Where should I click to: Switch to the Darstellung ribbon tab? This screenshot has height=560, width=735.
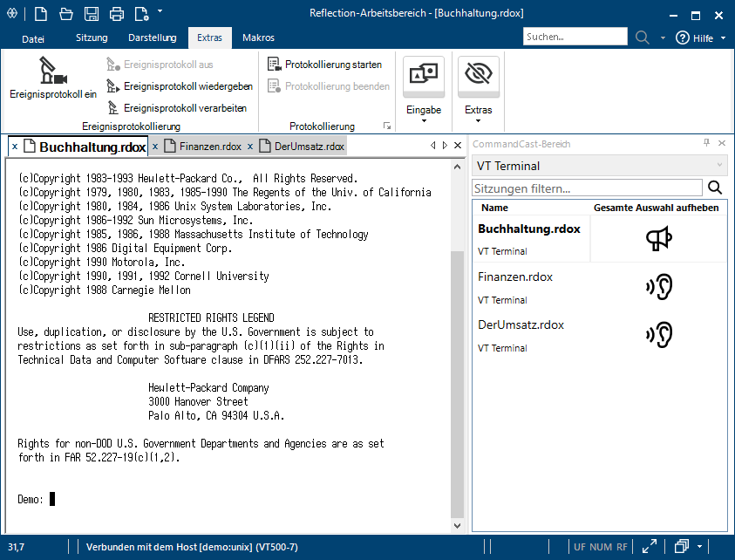point(153,38)
